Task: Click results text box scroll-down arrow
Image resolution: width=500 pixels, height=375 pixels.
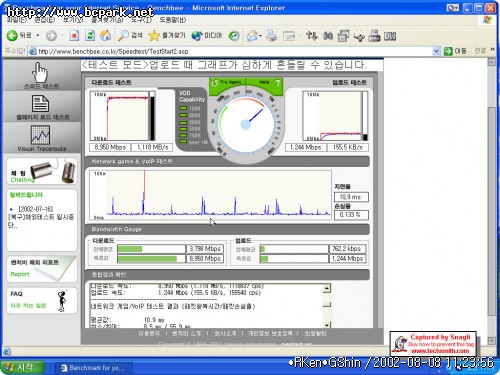Action: [327, 324]
